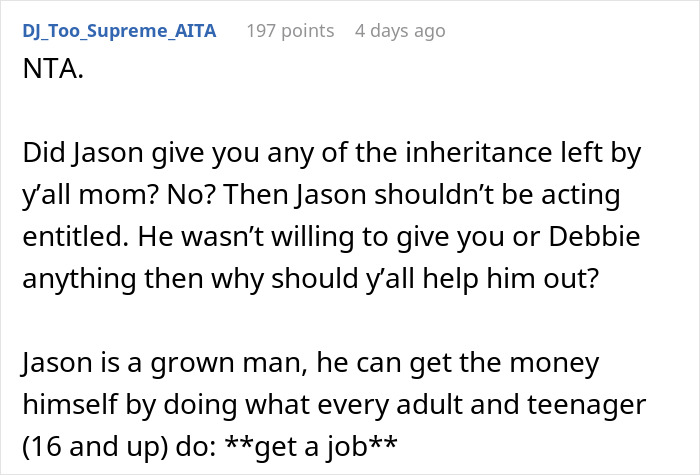Click the word teenager in the last paragraph
Screen dimensions: 700x475
(587, 404)
